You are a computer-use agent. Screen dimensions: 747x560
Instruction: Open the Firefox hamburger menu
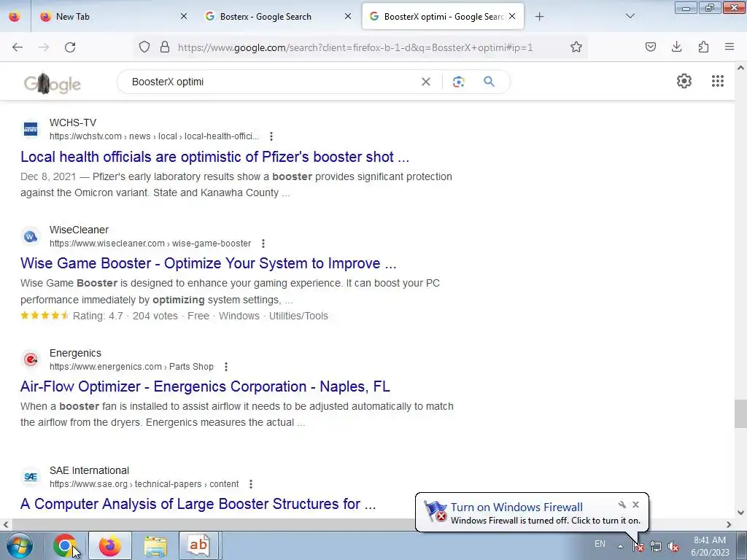729,47
